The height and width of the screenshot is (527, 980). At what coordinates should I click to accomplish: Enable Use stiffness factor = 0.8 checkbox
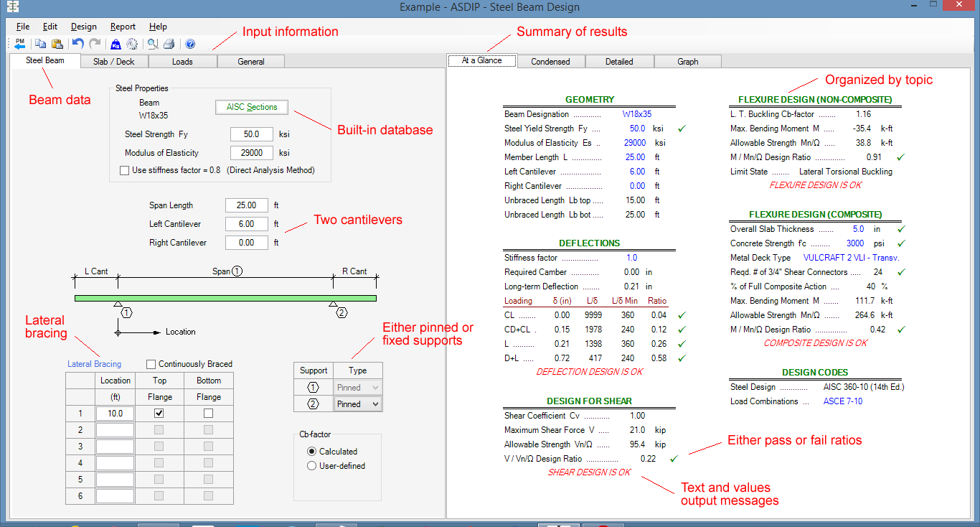[125, 170]
